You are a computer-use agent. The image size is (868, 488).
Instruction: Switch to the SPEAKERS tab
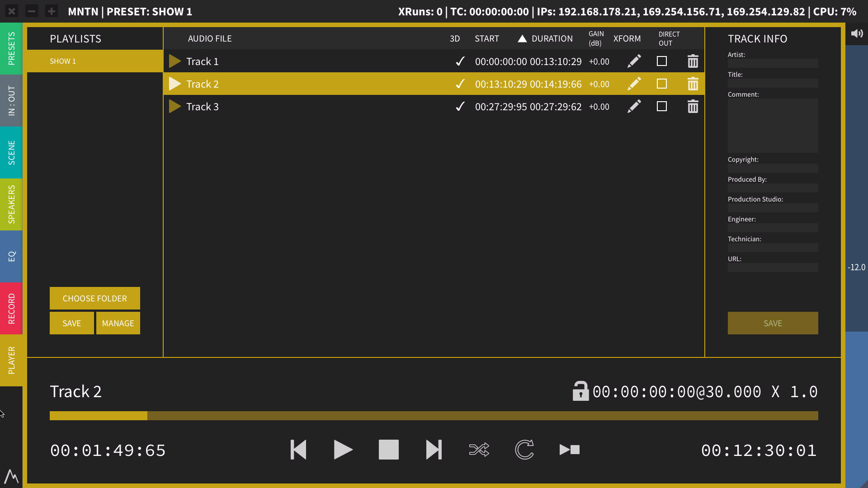pyautogui.click(x=11, y=204)
